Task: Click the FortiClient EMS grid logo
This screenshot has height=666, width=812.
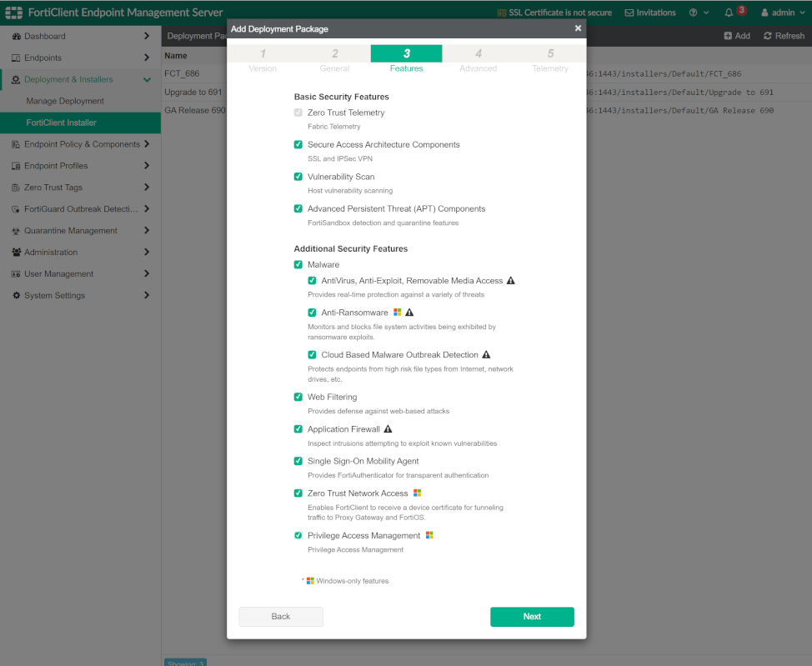Action: click(13, 13)
